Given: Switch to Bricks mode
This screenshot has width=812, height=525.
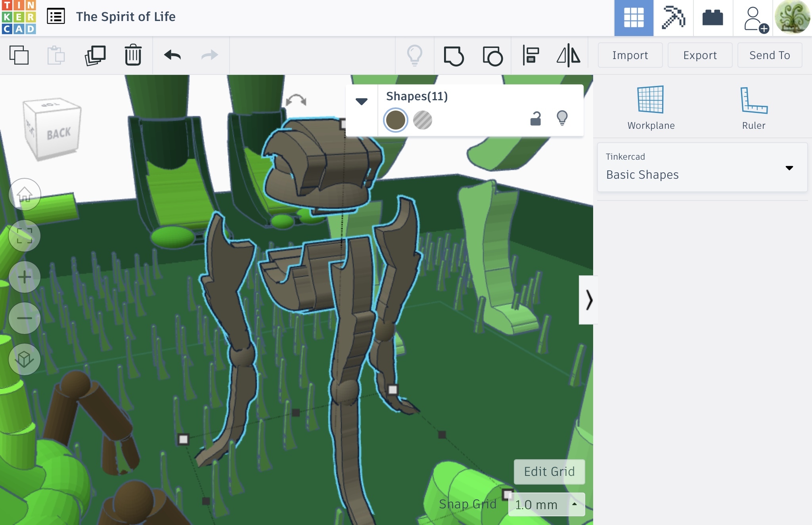Looking at the screenshot, I should (x=713, y=18).
